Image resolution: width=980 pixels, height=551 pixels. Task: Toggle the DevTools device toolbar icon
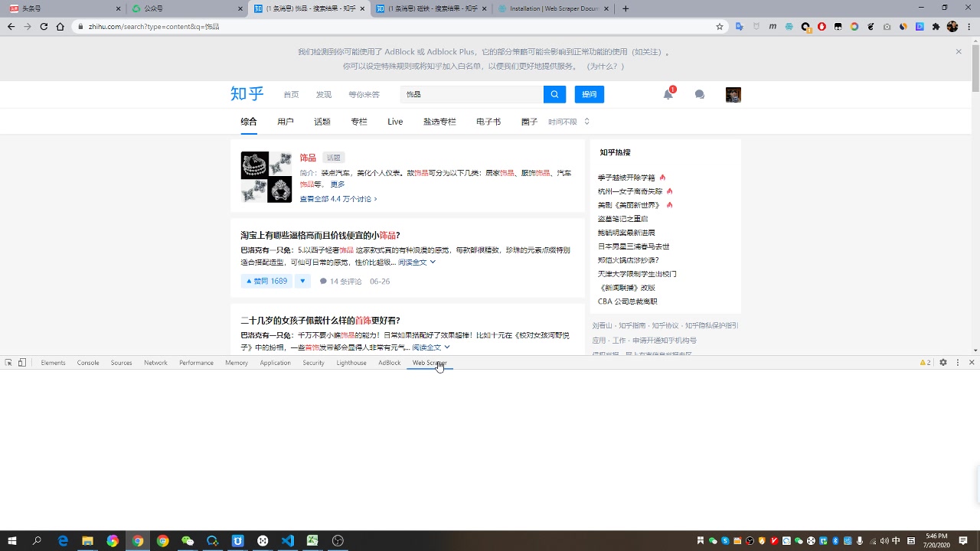22,363
